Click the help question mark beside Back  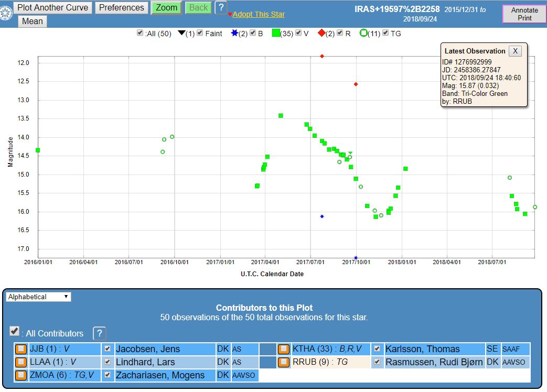point(221,7)
